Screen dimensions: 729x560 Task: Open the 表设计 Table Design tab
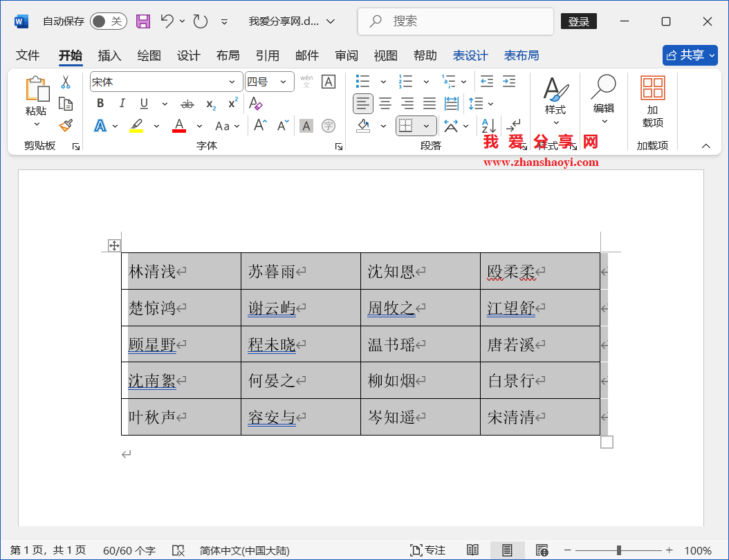pos(470,56)
